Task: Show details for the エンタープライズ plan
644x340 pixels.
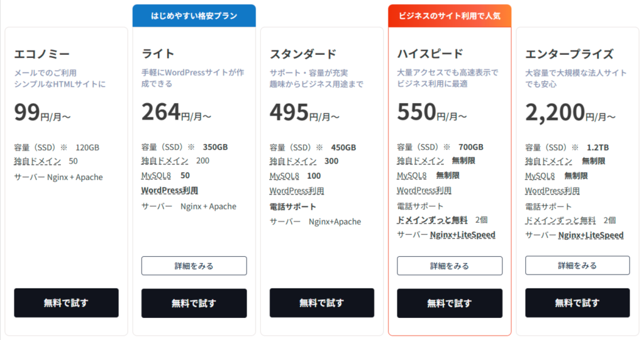Action: click(x=577, y=266)
